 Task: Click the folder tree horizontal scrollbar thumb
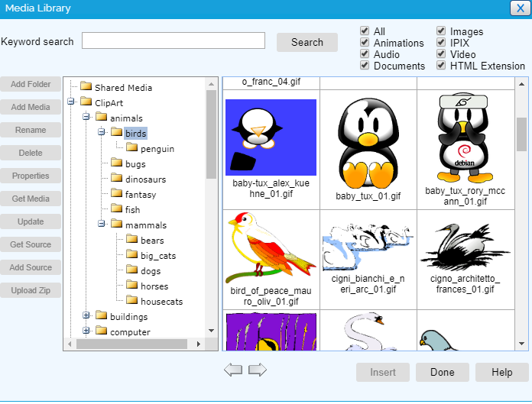coord(131,344)
